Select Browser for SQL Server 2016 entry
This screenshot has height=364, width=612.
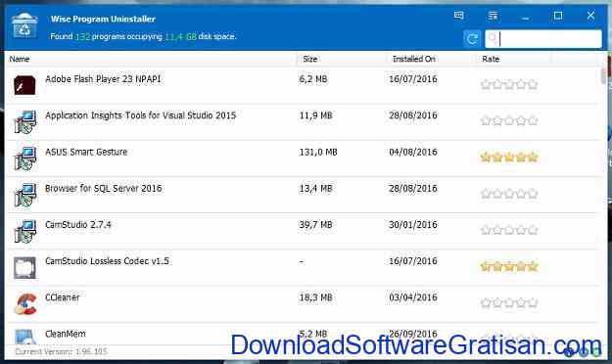tap(104, 189)
